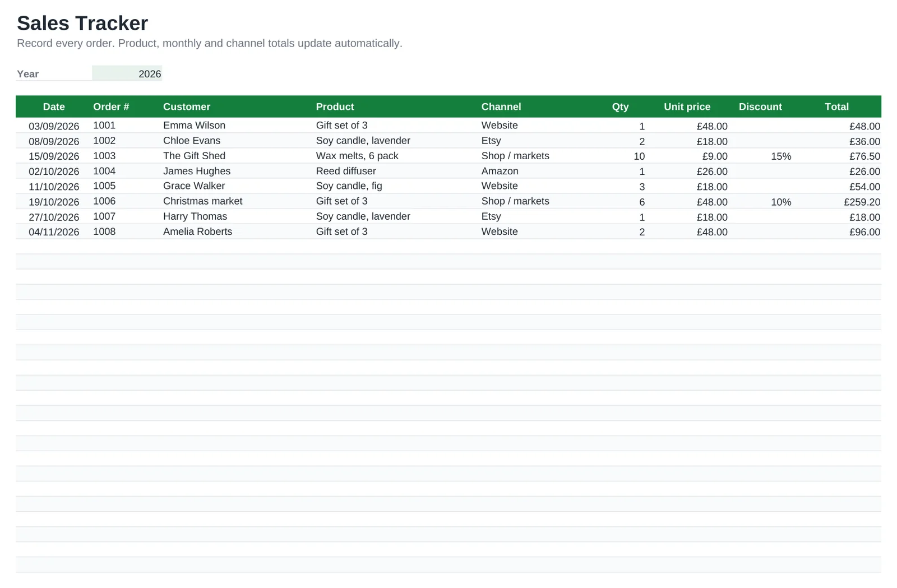Select the Wax melts, 6 pack cell
Screen dimensions: 897x588
(357, 156)
